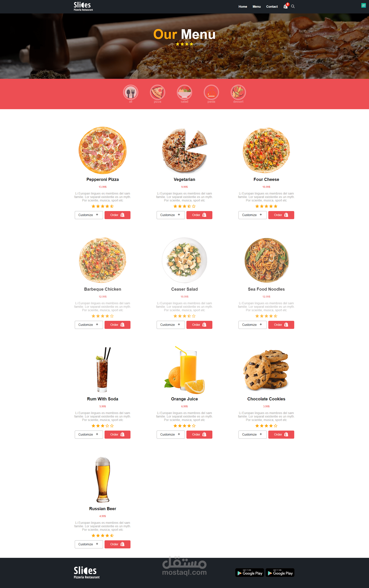
Task: Customize the Pepperoni Pizza
Action: [x=89, y=215]
